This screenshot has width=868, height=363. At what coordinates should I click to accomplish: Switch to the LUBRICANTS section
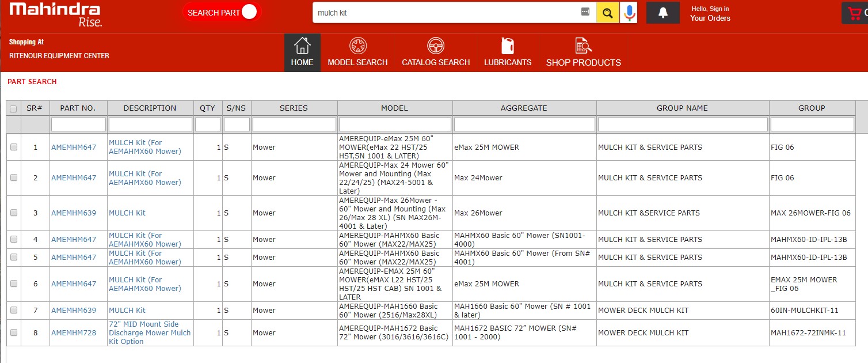[508, 52]
